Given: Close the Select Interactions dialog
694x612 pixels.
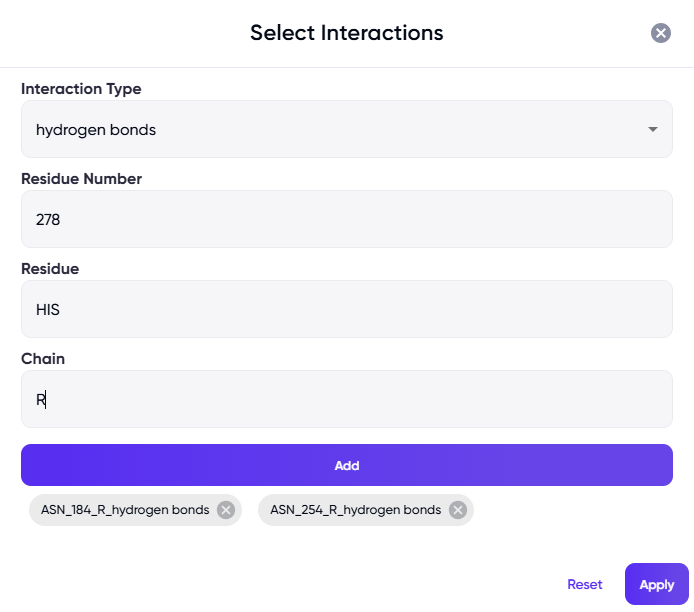Looking at the screenshot, I should click(x=661, y=33).
